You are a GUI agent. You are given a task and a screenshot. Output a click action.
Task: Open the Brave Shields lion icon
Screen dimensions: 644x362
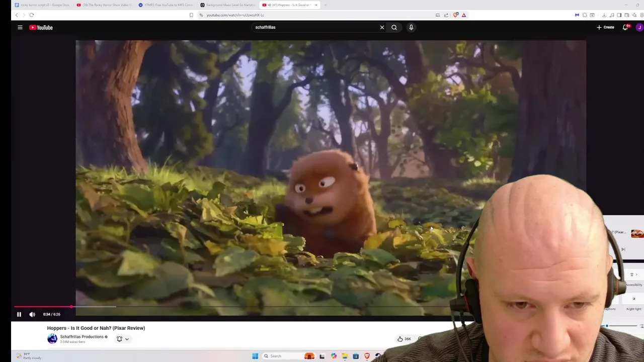(x=456, y=15)
